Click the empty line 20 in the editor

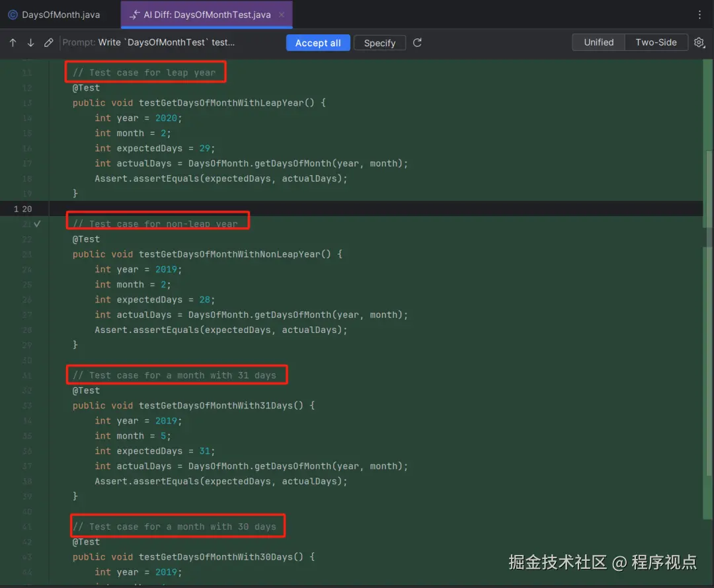pyautogui.click(x=376, y=208)
